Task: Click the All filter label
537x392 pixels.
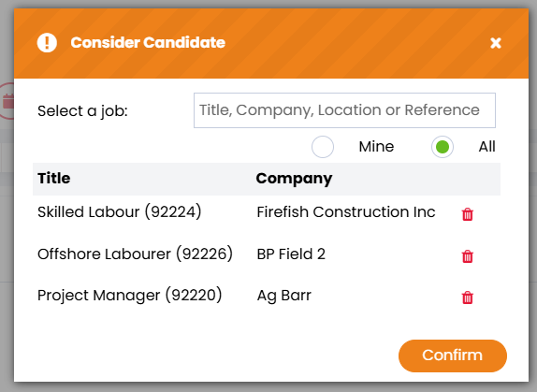Action: click(486, 147)
